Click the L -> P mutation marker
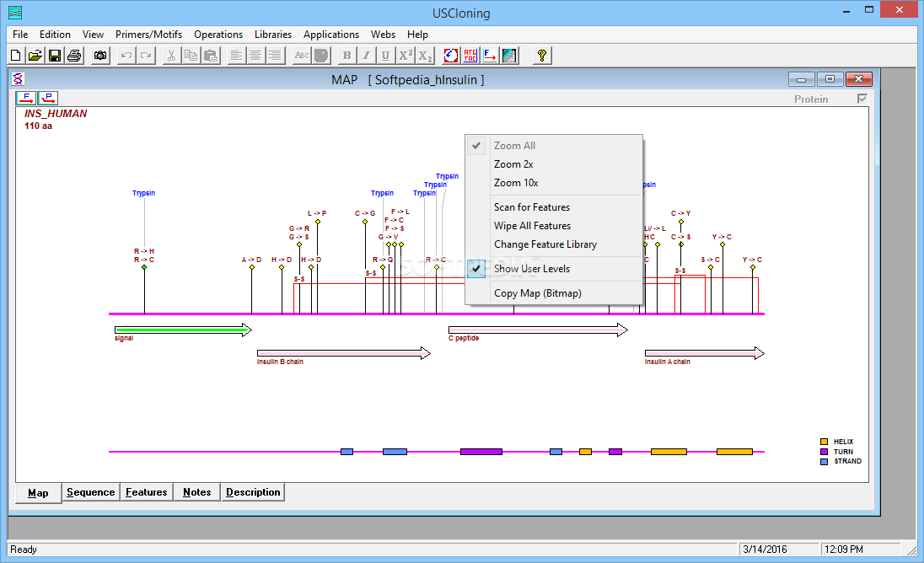 (x=318, y=222)
